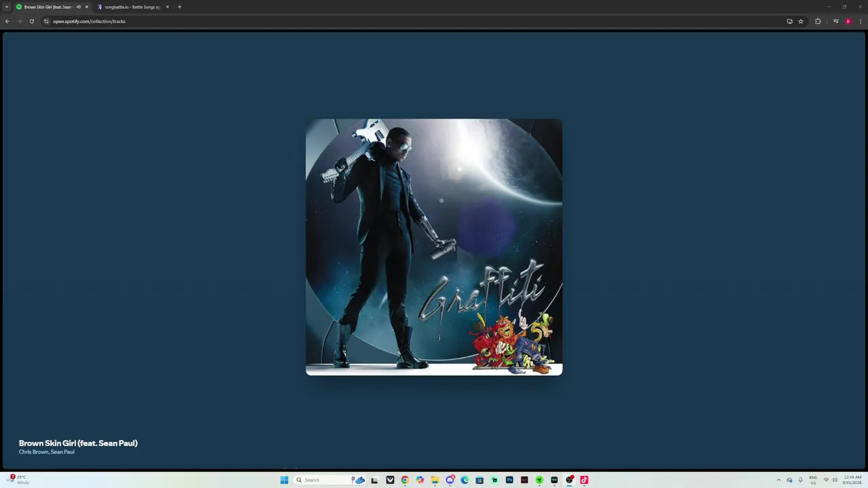Open the browser extensions menu
This screenshot has width=868, height=488.
point(818,21)
